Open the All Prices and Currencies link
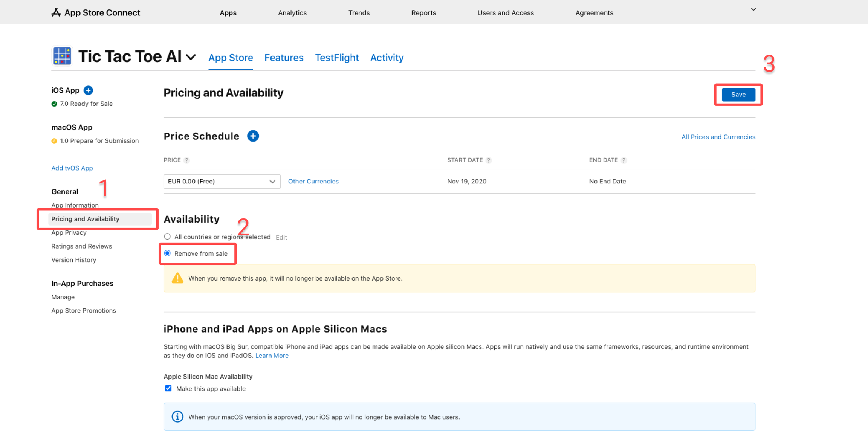The height and width of the screenshot is (435, 868). pyautogui.click(x=718, y=137)
